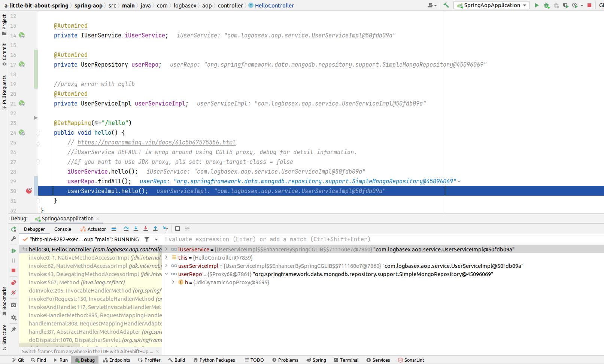The width and height of the screenshot is (604, 364).
Task: Click the Rerun SpringAopApplication icon
Action: (x=13, y=229)
